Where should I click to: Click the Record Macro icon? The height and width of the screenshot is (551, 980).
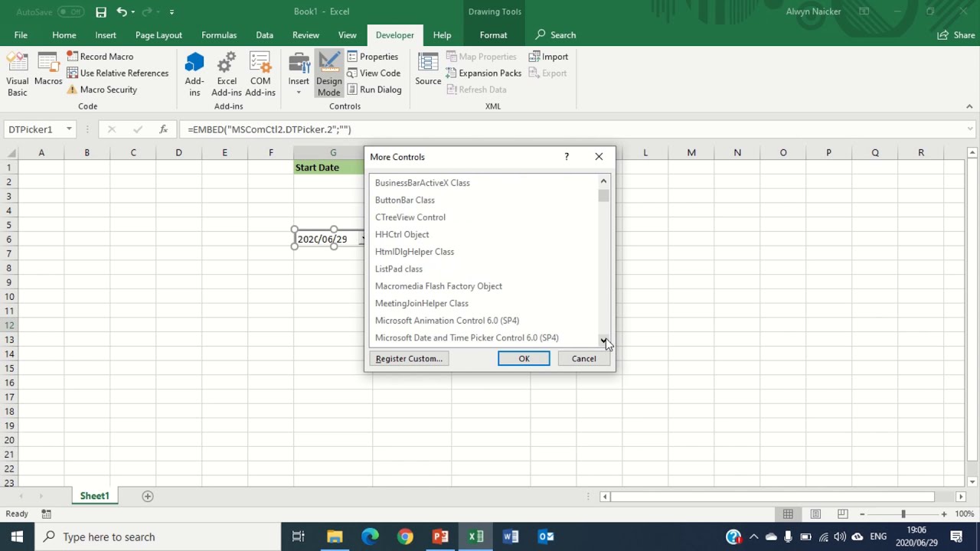71,56
